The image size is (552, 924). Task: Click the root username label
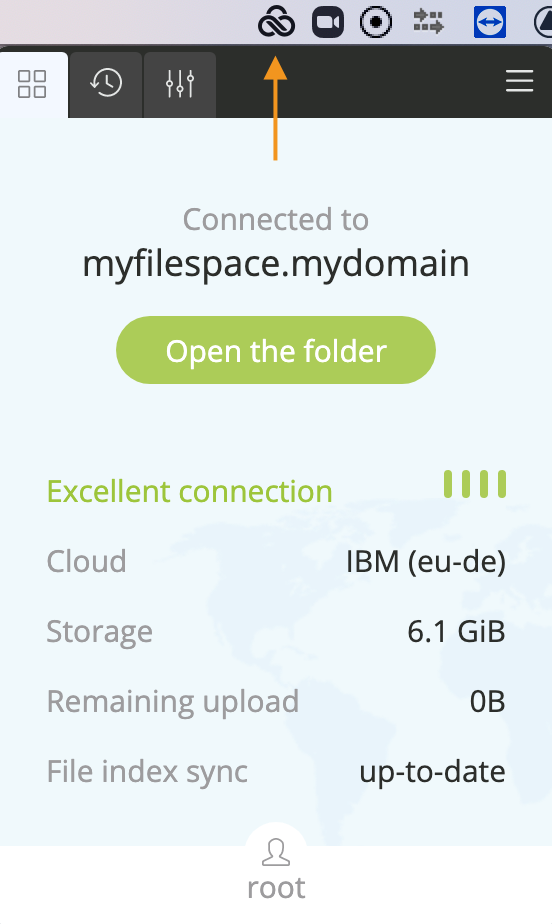coord(276,887)
